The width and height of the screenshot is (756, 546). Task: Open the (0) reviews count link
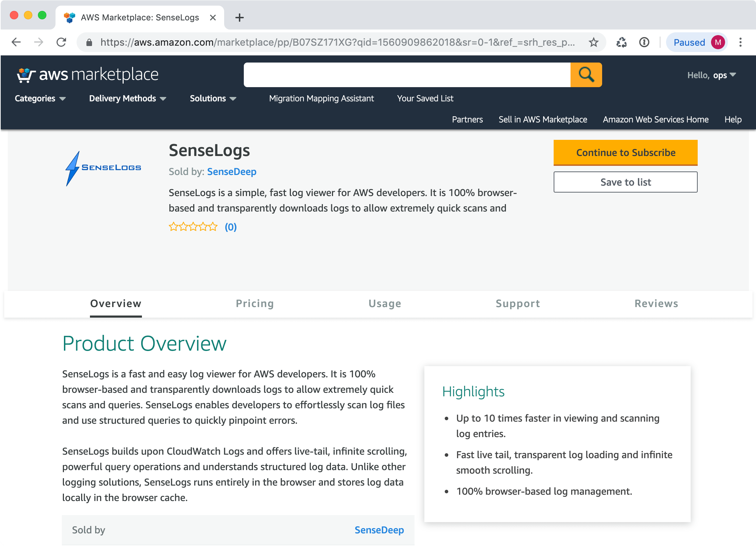coord(231,227)
